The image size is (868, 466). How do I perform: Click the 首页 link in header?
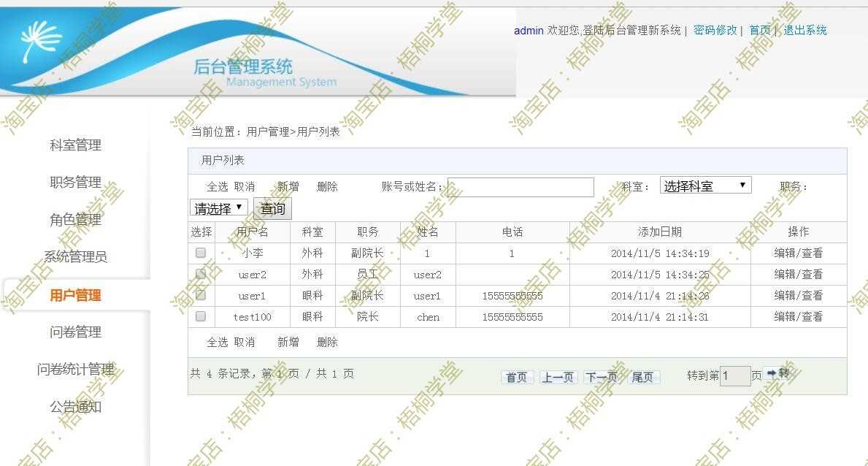[x=759, y=31]
